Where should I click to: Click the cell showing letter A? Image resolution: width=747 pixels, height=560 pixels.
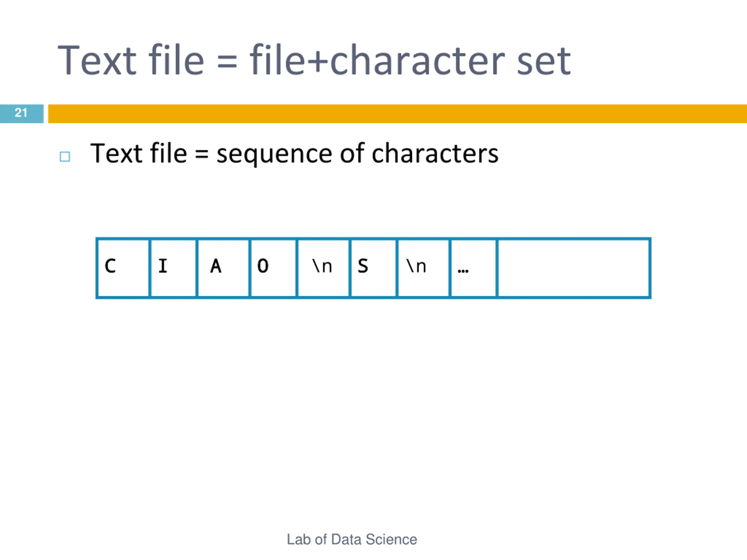223,268
